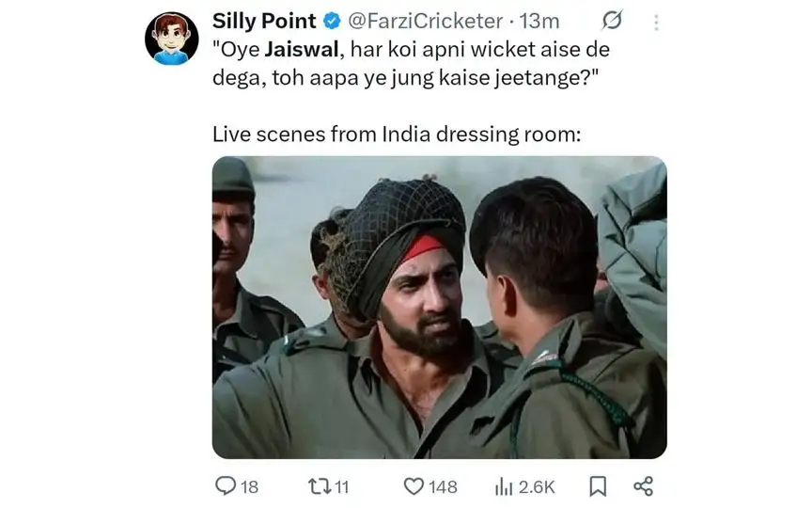The image size is (812, 508).
Task: Like the tweet with the heart icon
Action: pyautogui.click(x=414, y=486)
